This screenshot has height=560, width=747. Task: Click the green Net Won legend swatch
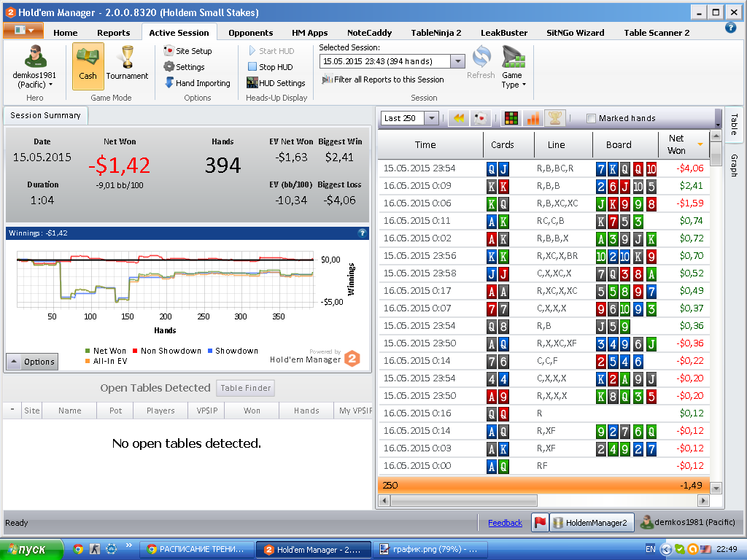[88, 351]
